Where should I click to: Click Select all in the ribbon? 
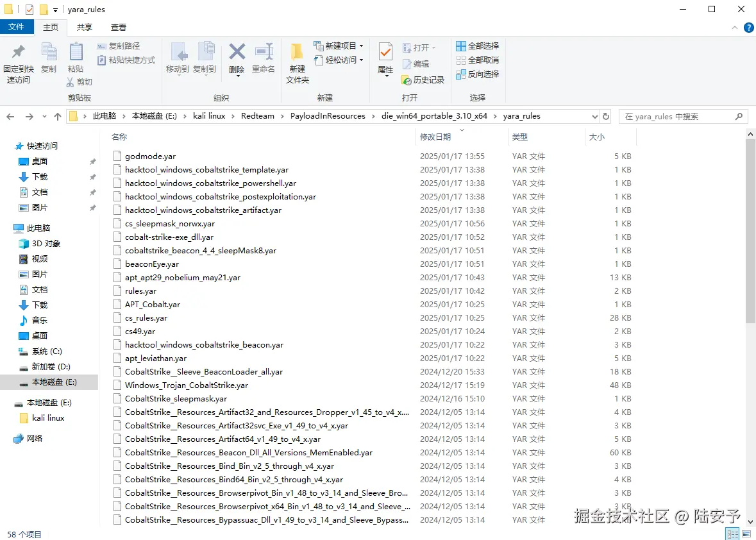477,46
